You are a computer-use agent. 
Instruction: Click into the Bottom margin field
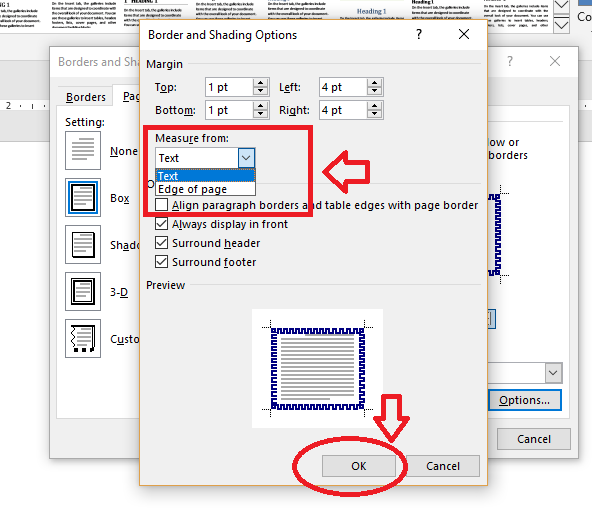[230, 110]
